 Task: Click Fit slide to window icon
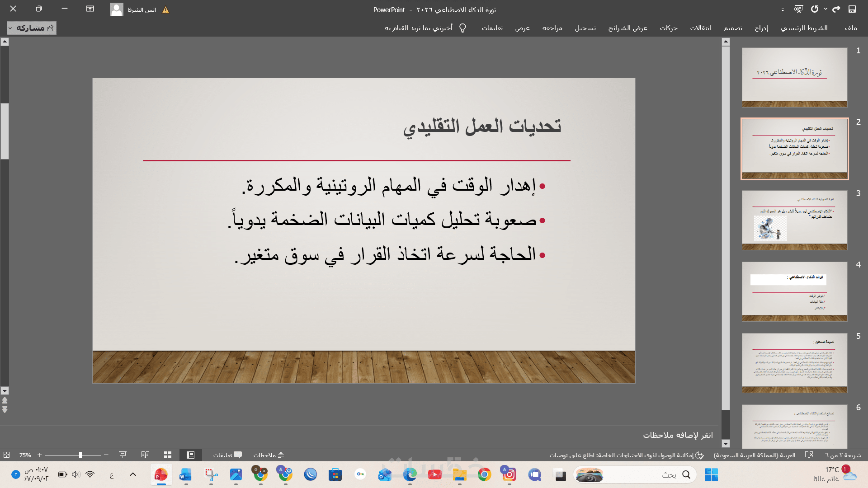(x=6, y=455)
